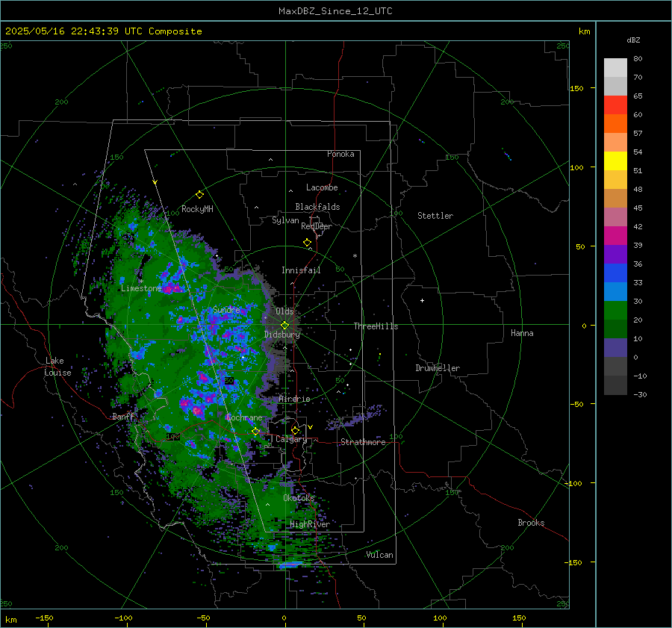Viewport: 672px width, 628px height.
Task: Click the Strathmore town label
Action: 363,442
